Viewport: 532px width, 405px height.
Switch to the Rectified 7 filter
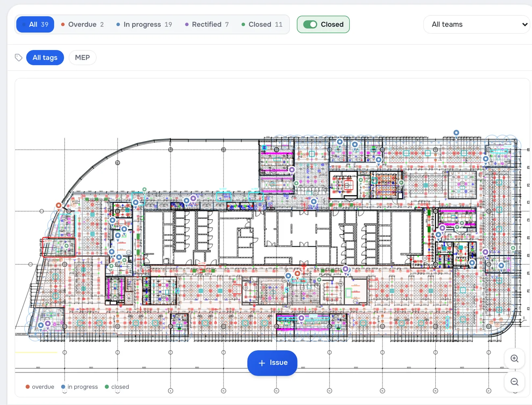207,25
